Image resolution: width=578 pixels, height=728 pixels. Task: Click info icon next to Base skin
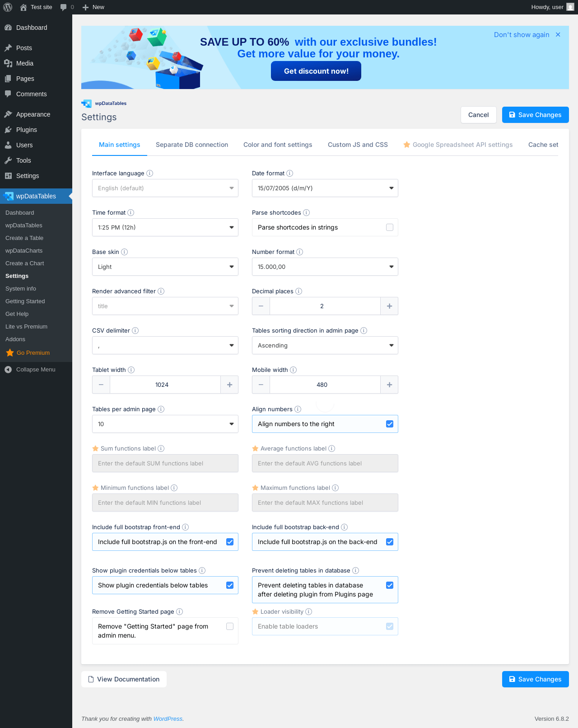[125, 252]
